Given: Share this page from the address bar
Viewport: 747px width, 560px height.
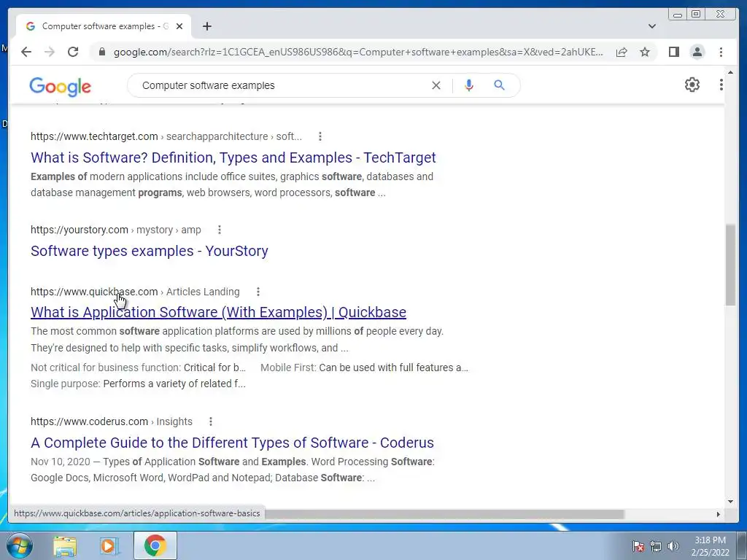Looking at the screenshot, I should click(622, 52).
